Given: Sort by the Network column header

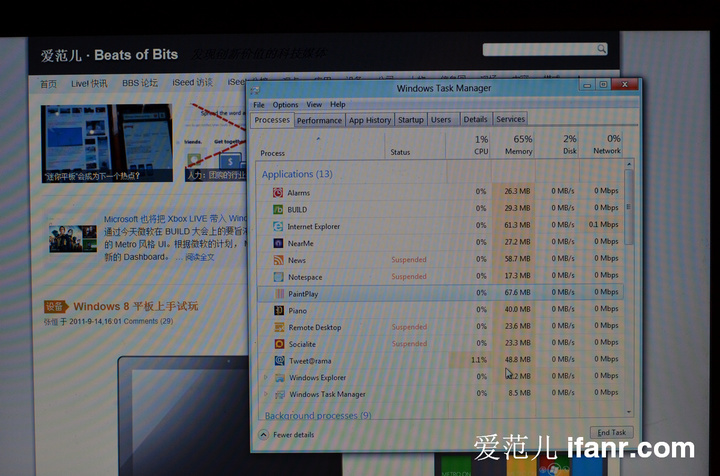Looking at the screenshot, I should point(601,144).
